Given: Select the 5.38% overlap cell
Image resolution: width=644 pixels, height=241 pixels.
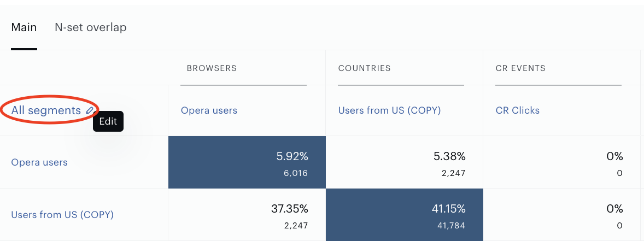Looking at the screenshot, I should click(404, 162).
